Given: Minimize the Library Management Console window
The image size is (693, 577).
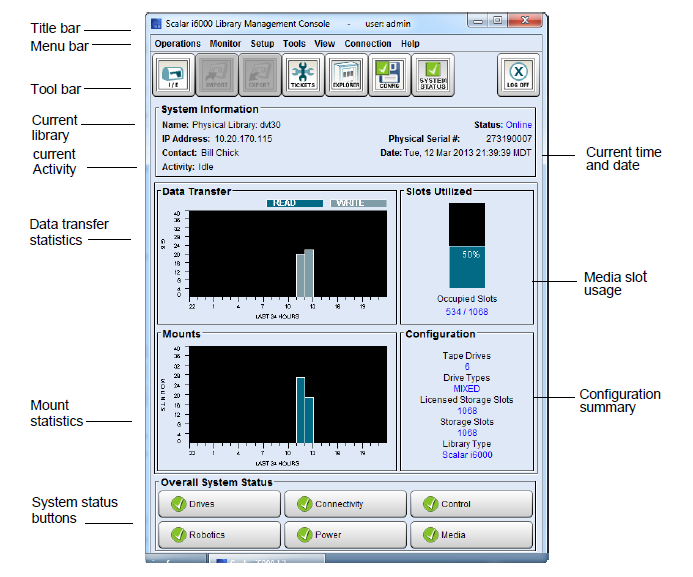Looking at the screenshot, I should [x=478, y=21].
